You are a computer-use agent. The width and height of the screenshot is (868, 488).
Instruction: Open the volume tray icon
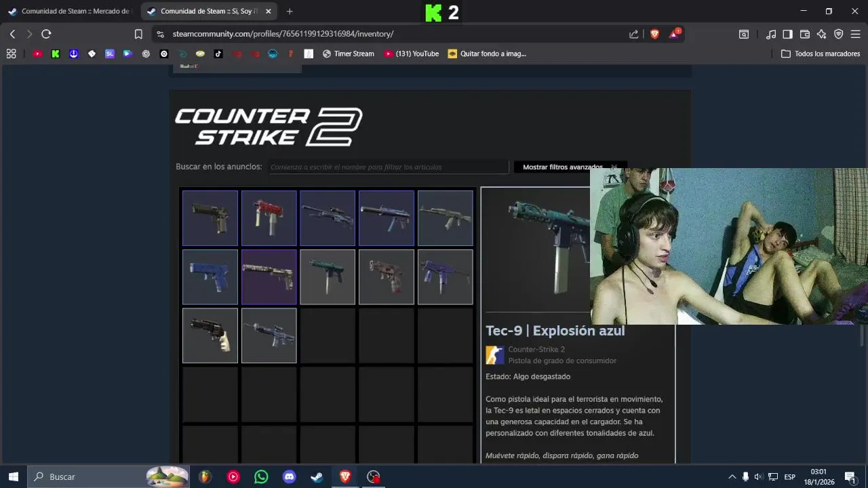point(759,476)
